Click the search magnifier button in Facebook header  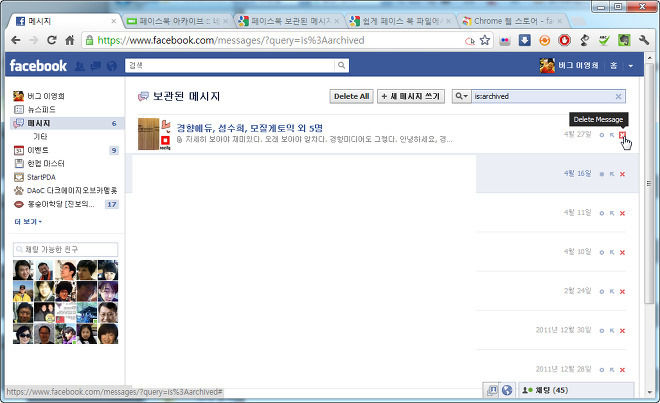341,65
